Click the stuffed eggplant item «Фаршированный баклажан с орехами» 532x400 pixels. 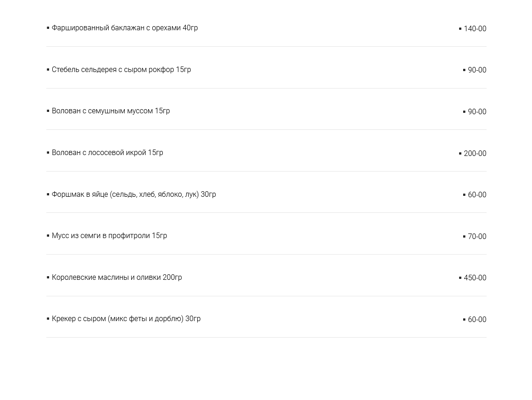(x=124, y=28)
